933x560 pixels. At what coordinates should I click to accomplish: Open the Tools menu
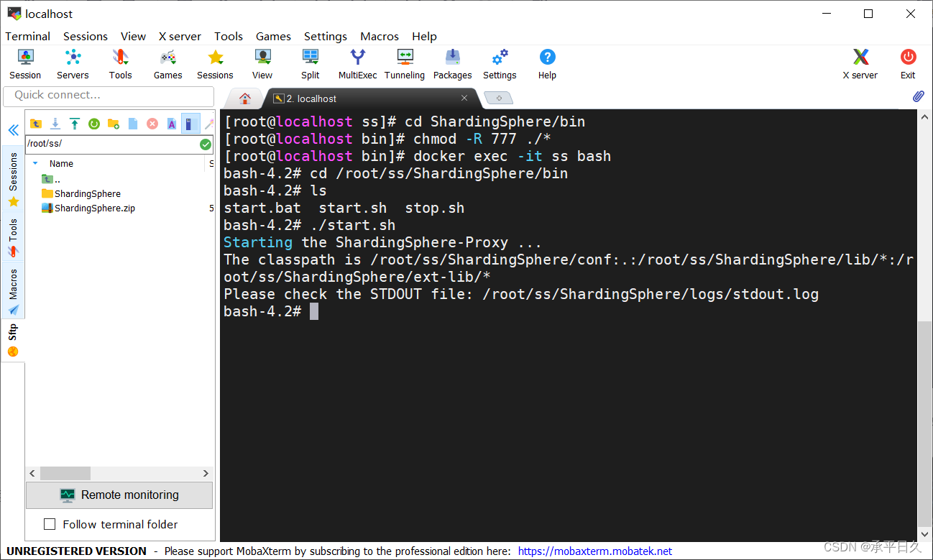click(229, 36)
